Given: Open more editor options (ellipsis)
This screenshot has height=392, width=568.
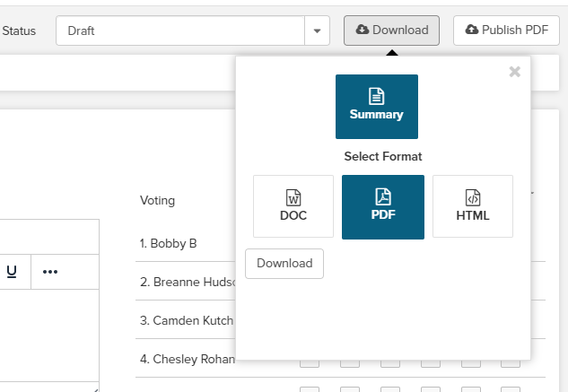Looking at the screenshot, I should point(50,272).
